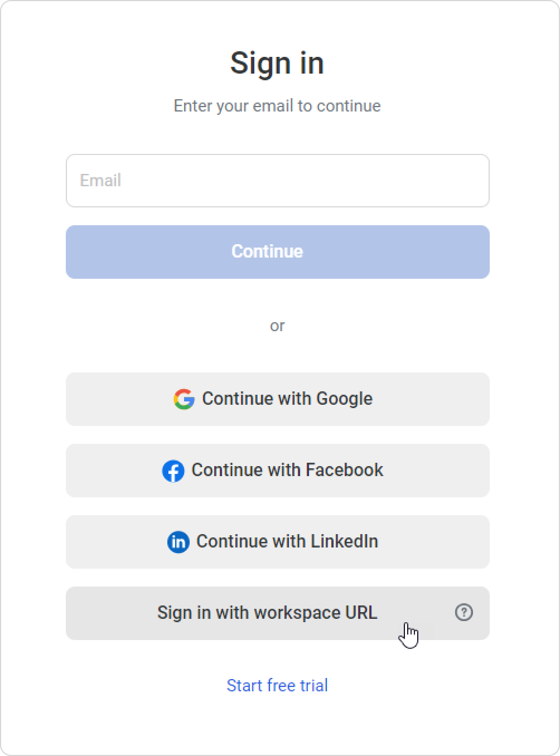This screenshot has width=560, height=756.
Task: Click the "Sign in with workspace URL" label text
Action: pyautogui.click(x=267, y=613)
